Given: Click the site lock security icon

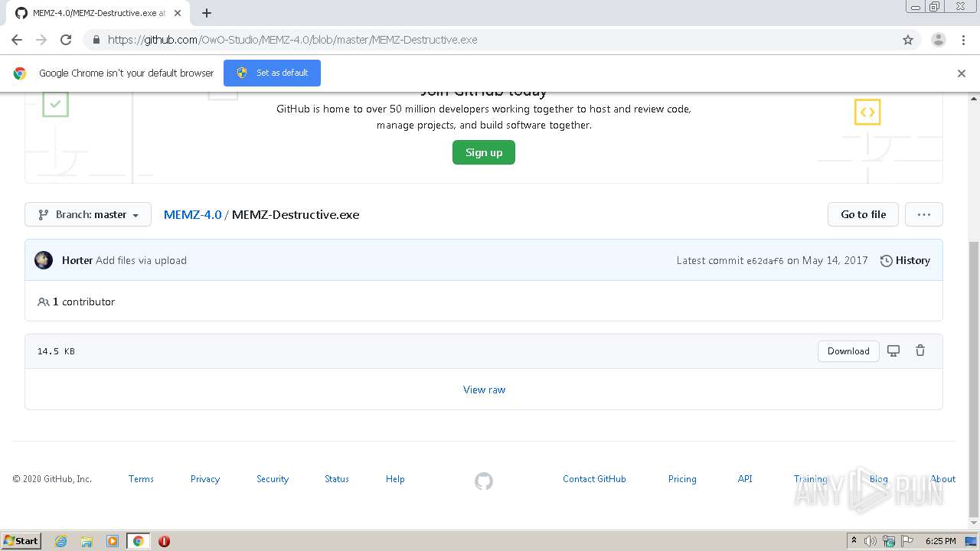Looking at the screenshot, I should tap(96, 40).
